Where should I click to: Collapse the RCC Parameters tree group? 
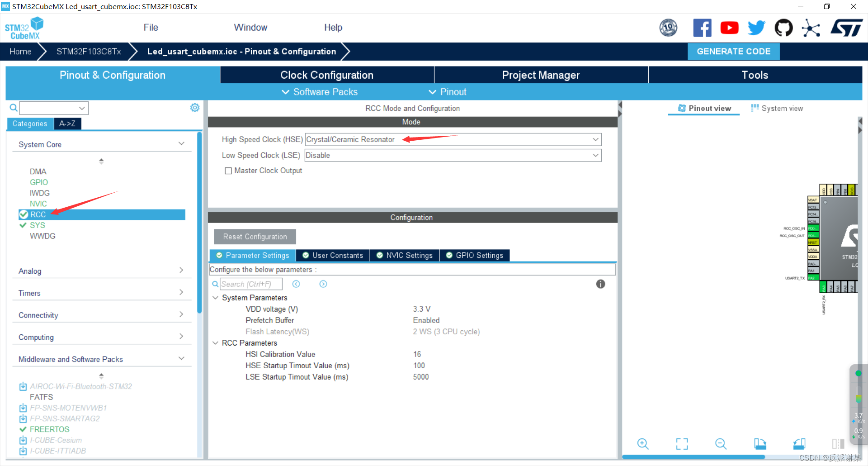pos(216,343)
